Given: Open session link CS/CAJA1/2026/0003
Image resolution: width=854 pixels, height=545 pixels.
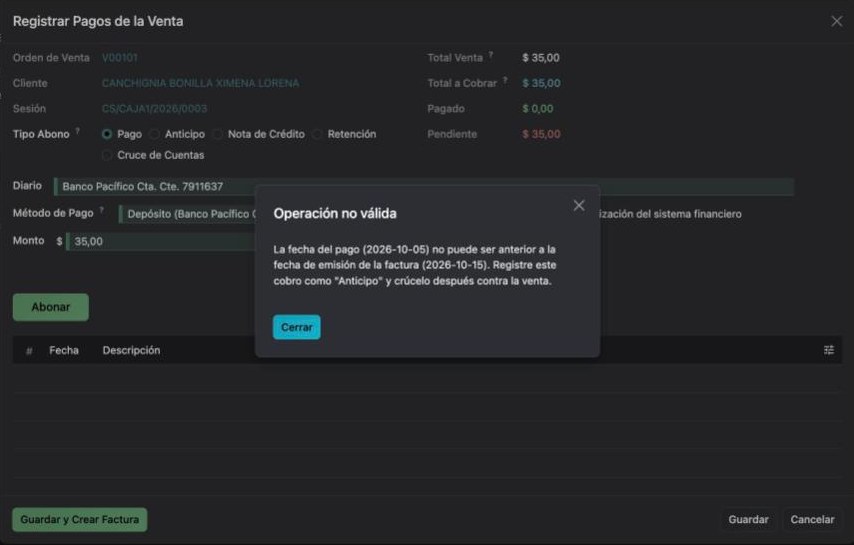Looking at the screenshot, I should [155, 109].
